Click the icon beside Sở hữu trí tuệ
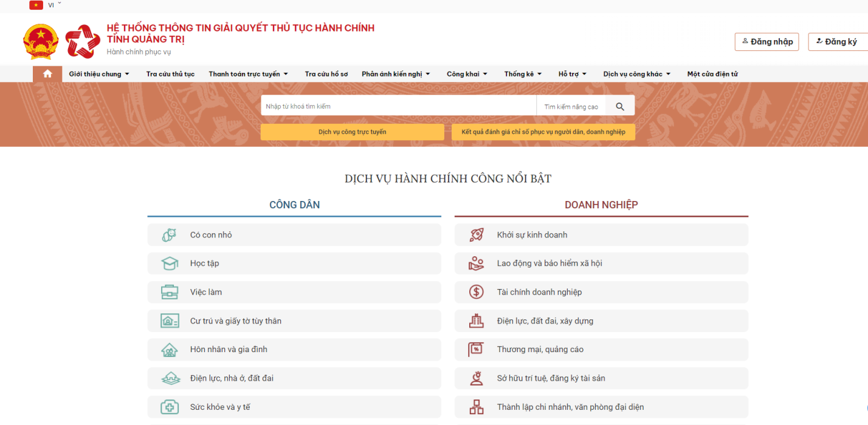The height and width of the screenshot is (425, 868). tap(477, 378)
